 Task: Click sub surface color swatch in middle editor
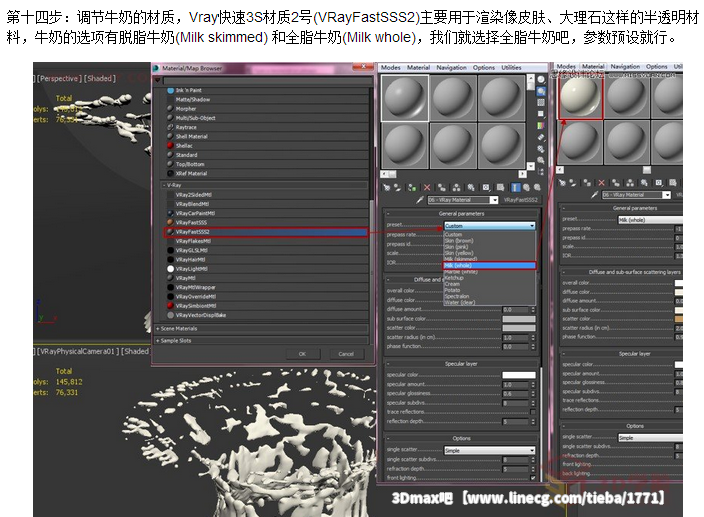tap(519, 319)
